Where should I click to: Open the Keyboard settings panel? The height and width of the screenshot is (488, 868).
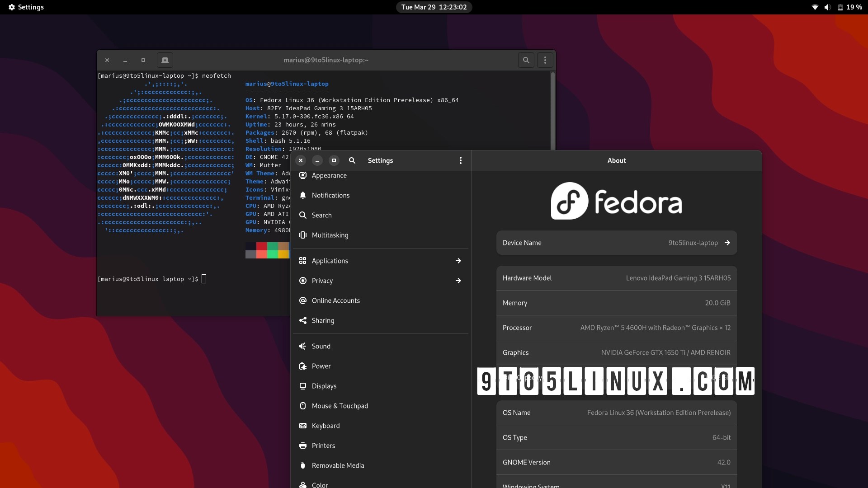click(x=325, y=426)
